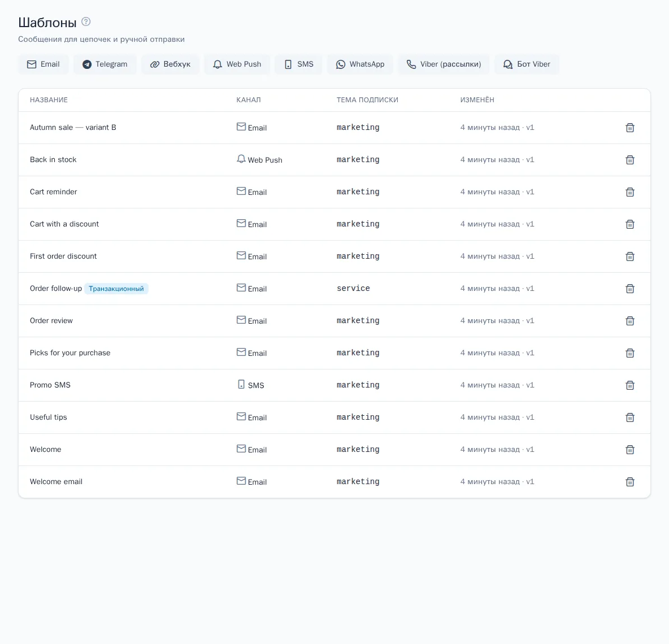Create a new Бот Viber template
Screen dimensions: 669x644
pyautogui.click(x=527, y=64)
